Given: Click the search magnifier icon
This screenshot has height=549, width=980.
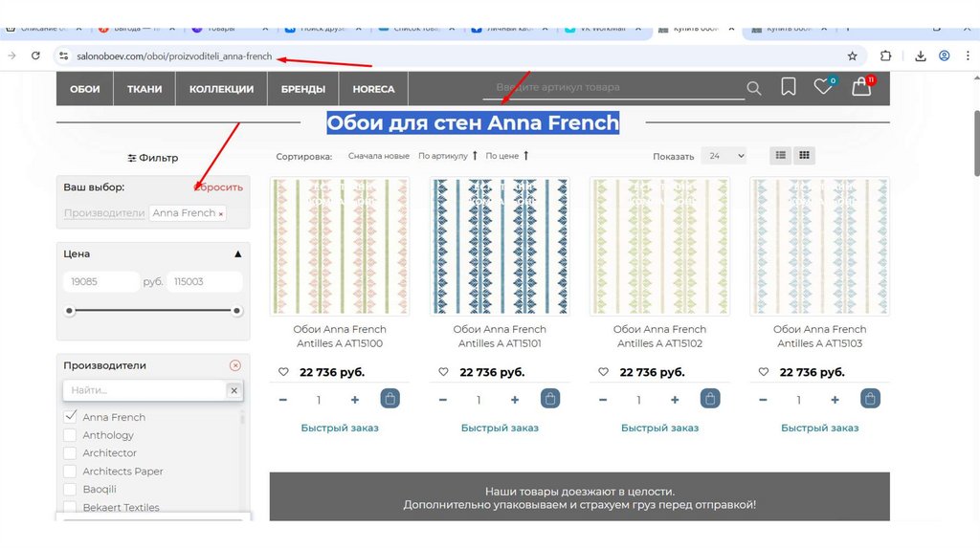Looking at the screenshot, I should coord(754,89).
